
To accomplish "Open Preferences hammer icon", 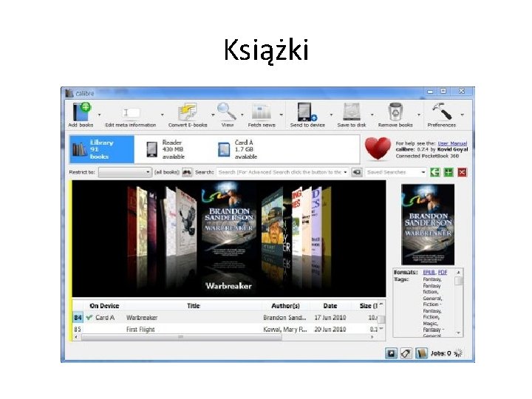I will tap(441, 112).
